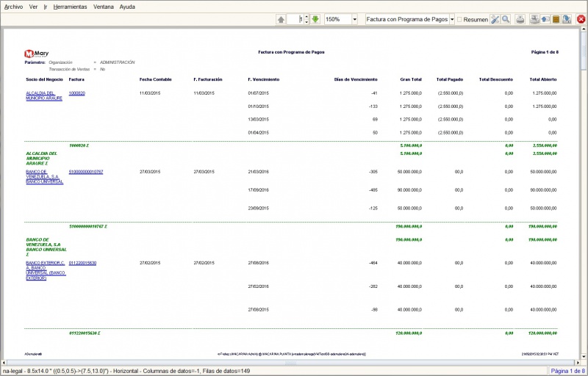This screenshot has width=588, height=376.
Task: Go to previous page with gray up arrow
Action: (x=281, y=20)
